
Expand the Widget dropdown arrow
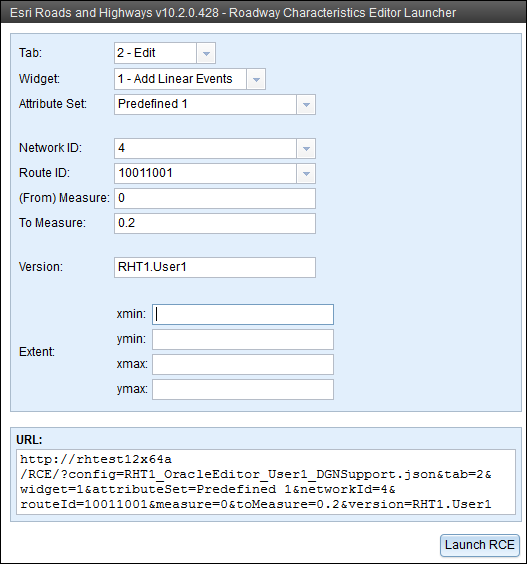pos(256,79)
